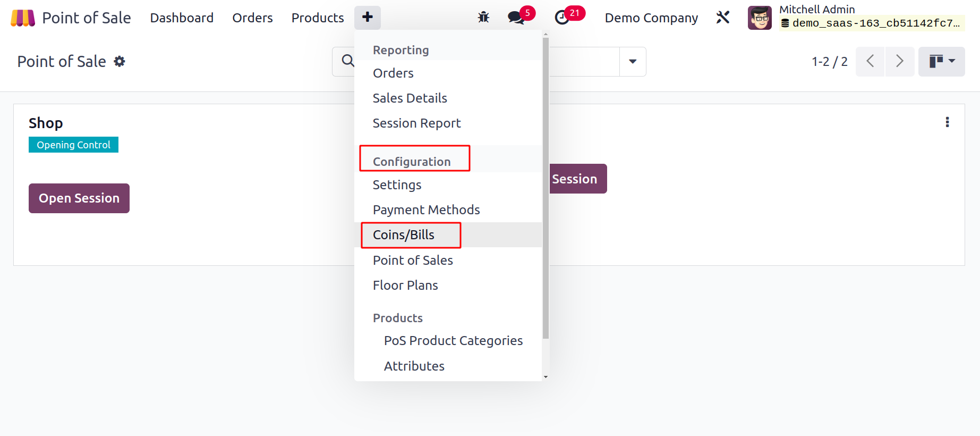Open the Shop card three-dot menu
The width and height of the screenshot is (980, 436).
click(x=947, y=122)
